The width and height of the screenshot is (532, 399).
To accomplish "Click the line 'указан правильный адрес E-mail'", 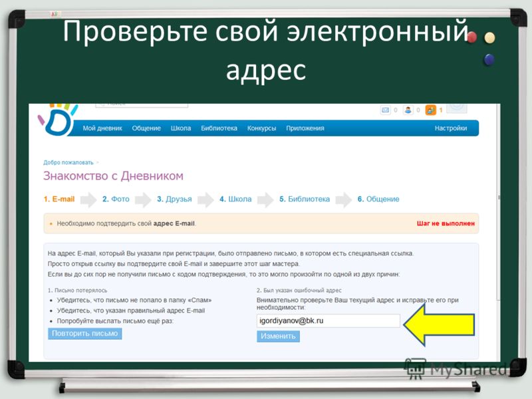I will [130, 311].
